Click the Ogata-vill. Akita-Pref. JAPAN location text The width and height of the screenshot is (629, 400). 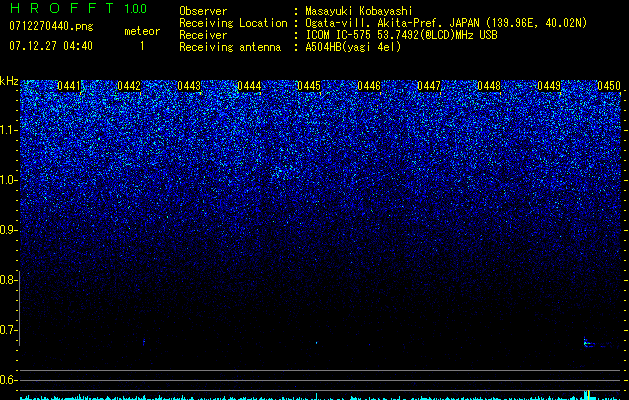[446, 23]
